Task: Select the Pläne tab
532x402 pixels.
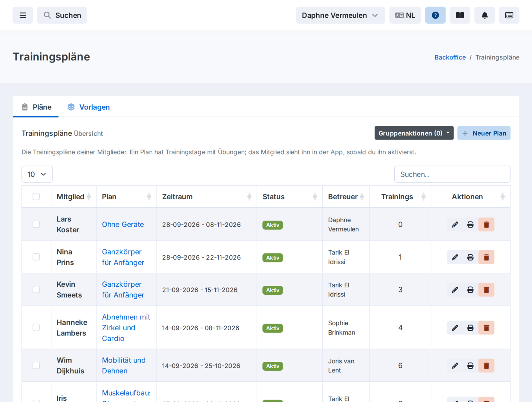Action: click(x=37, y=107)
